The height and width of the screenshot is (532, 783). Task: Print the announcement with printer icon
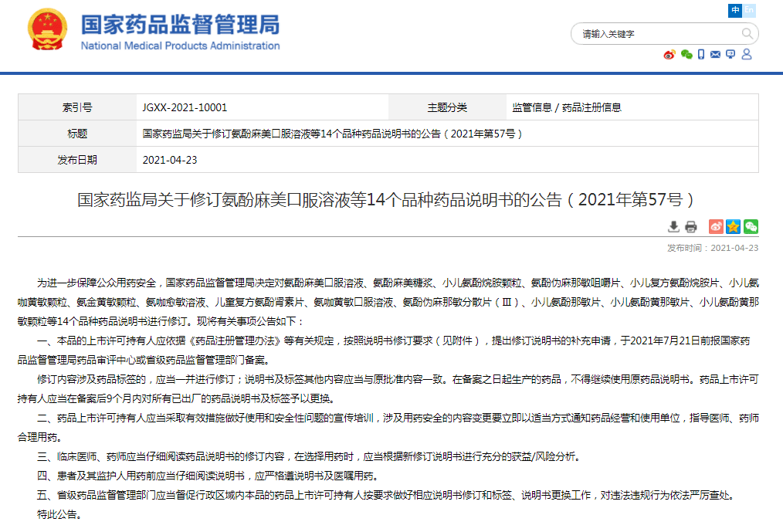(691, 226)
